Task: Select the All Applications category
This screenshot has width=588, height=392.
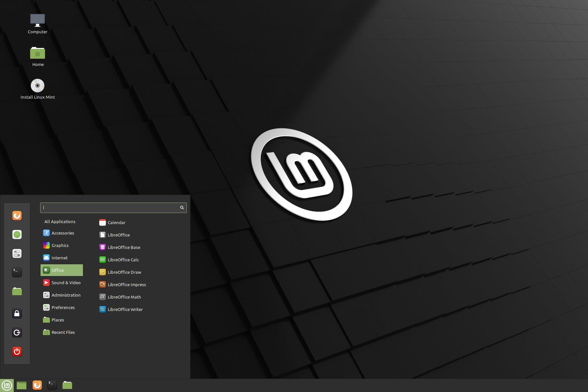Action: [62, 221]
